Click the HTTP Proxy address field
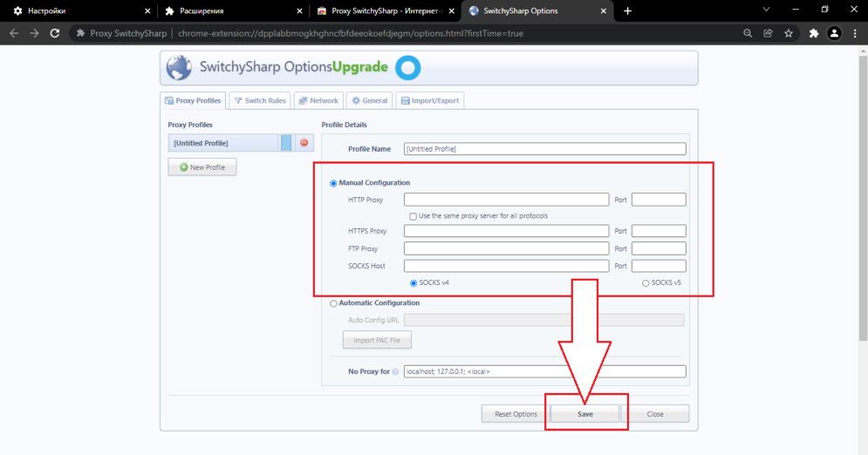The height and width of the screenshot is (455, 868). tap(507, 200)
